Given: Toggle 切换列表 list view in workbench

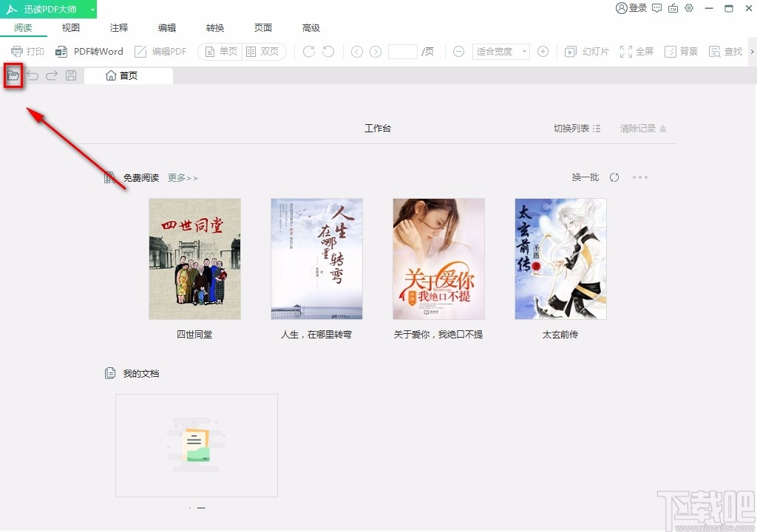Looking at the screenshot, I should 576,127.
